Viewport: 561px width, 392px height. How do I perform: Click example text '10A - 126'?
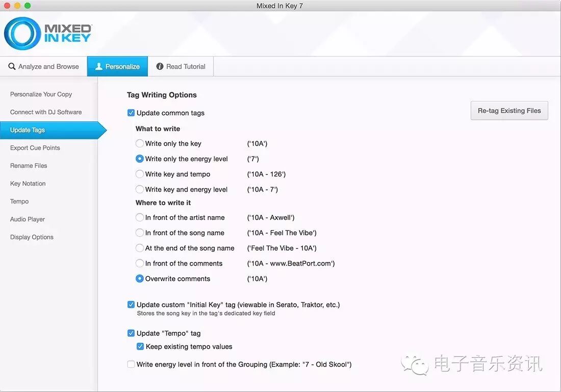[x=266, y=174]
